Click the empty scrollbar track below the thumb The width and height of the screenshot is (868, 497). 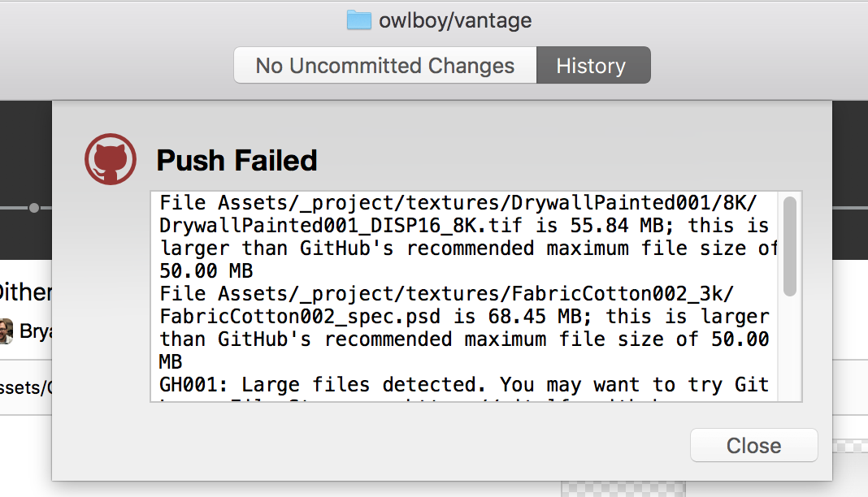[x=790, y=348]
